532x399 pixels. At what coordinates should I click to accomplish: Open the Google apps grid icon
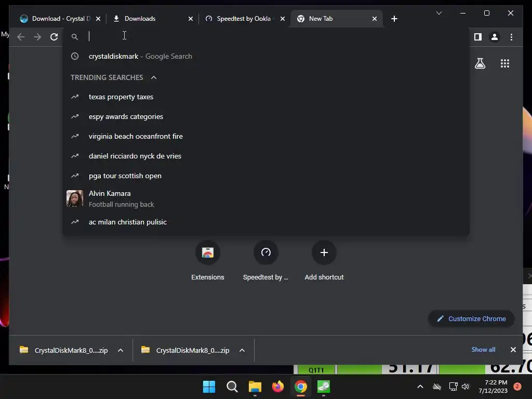click(x=505, y=63)
